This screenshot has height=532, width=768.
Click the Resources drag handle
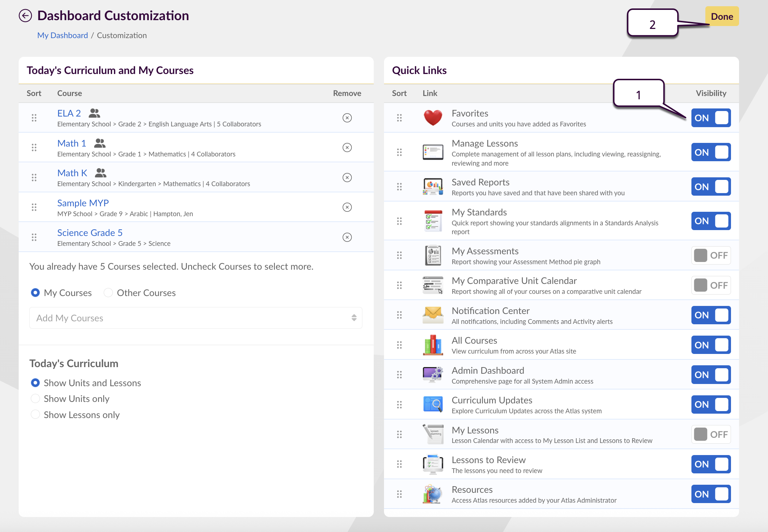tap(399, 494)
